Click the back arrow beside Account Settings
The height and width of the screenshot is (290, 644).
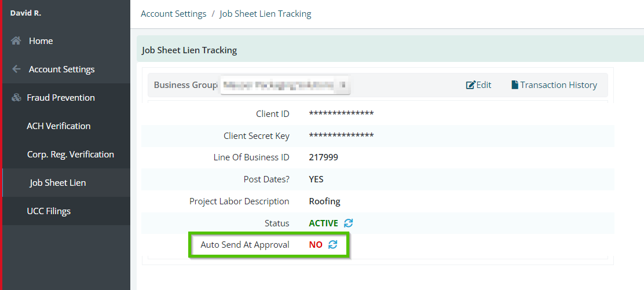click(x=16, y=69)
